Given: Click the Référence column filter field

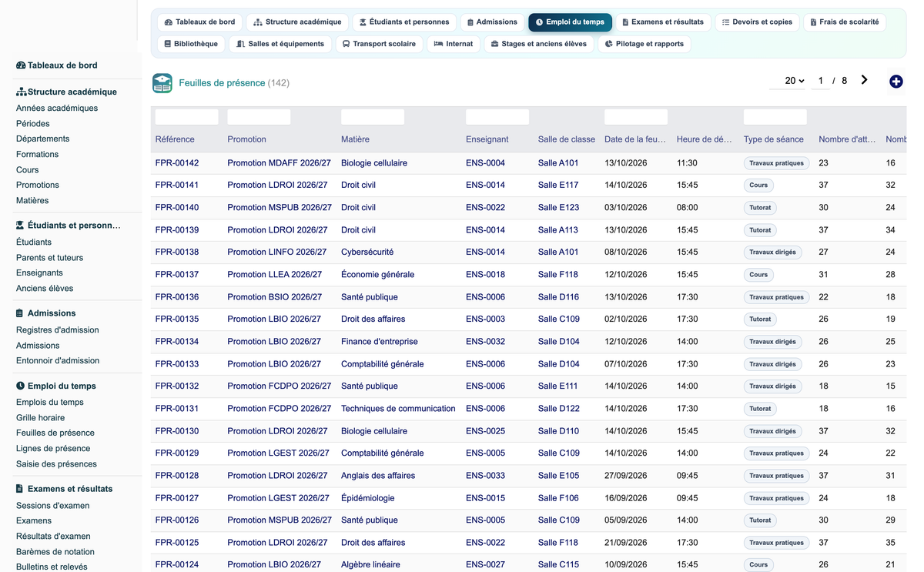Looking at the screenshot, I should pos(186,117).
